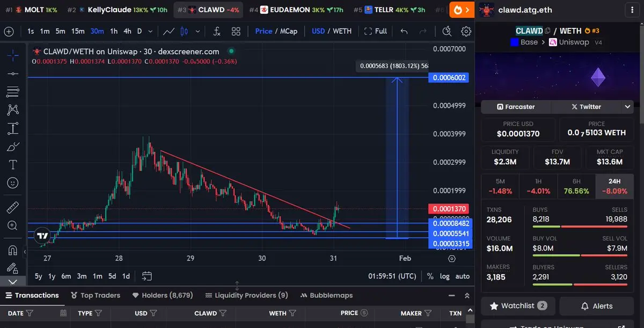The width and height of the screenshot is (644, 328).
Task: Open the Bubblemaps tab
Action: (x=327, y=295)
